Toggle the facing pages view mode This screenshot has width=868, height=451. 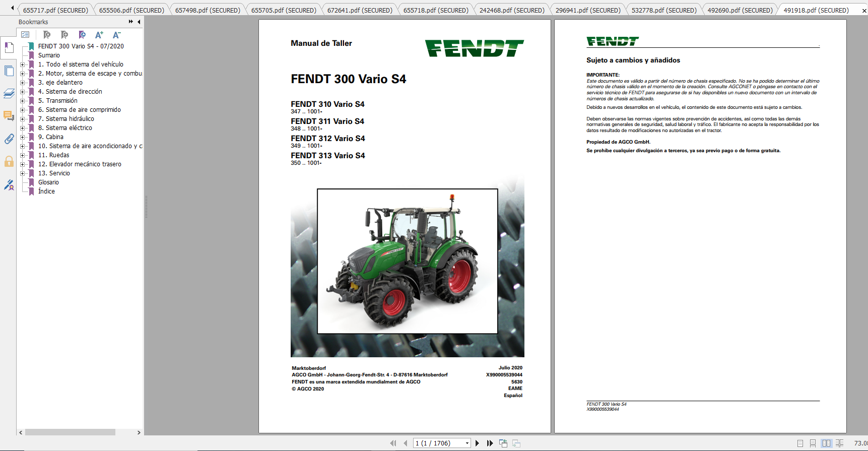[826, 443]
